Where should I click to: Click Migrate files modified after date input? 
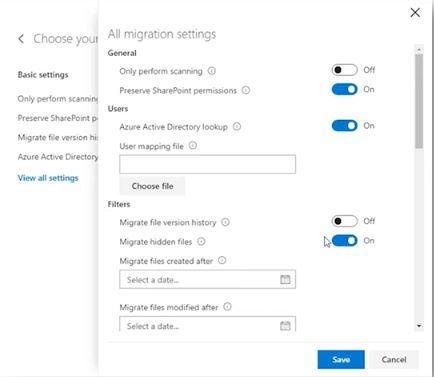(207, 324)
